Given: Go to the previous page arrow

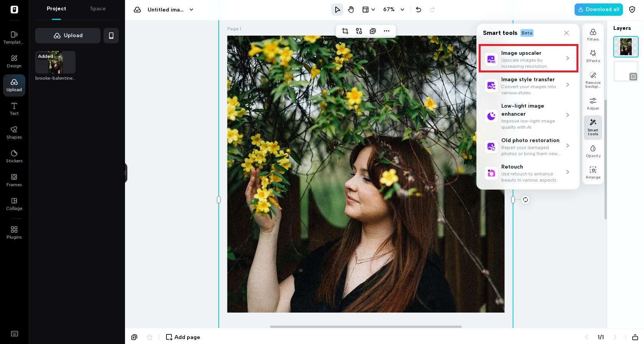Looking at the screenshot, I should coord(586,337).
